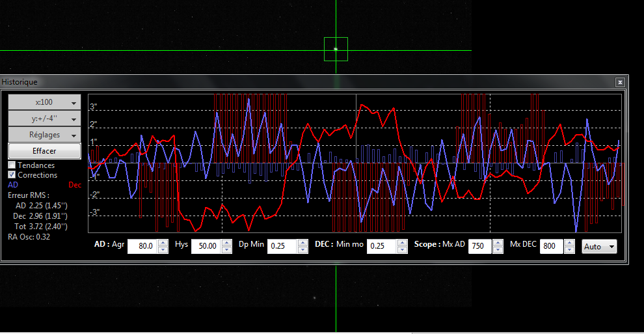The image size is (644, 334).
Task: Increase Mx DEC with up arrow
Action: pyautogui.click(x=569, y=243)
